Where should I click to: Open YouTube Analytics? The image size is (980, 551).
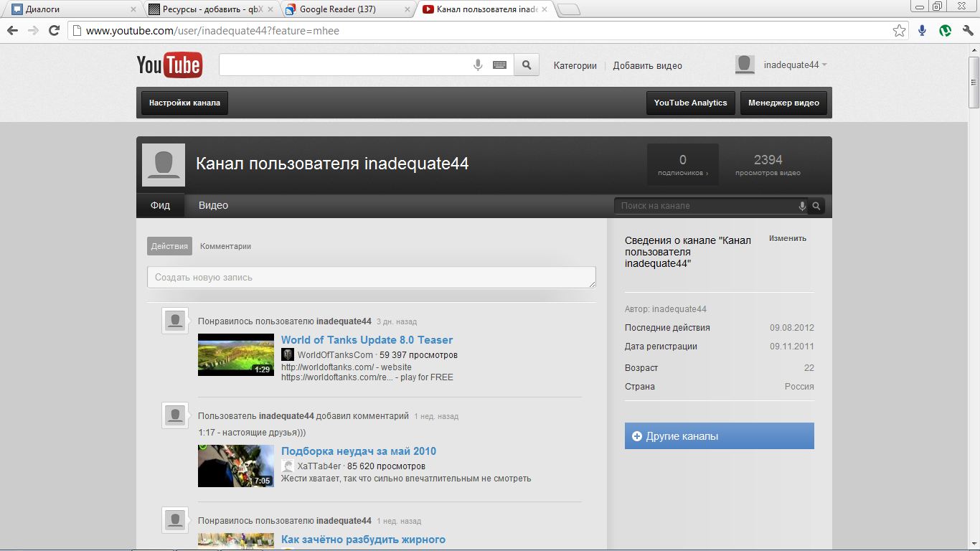[x=690, y=103]
